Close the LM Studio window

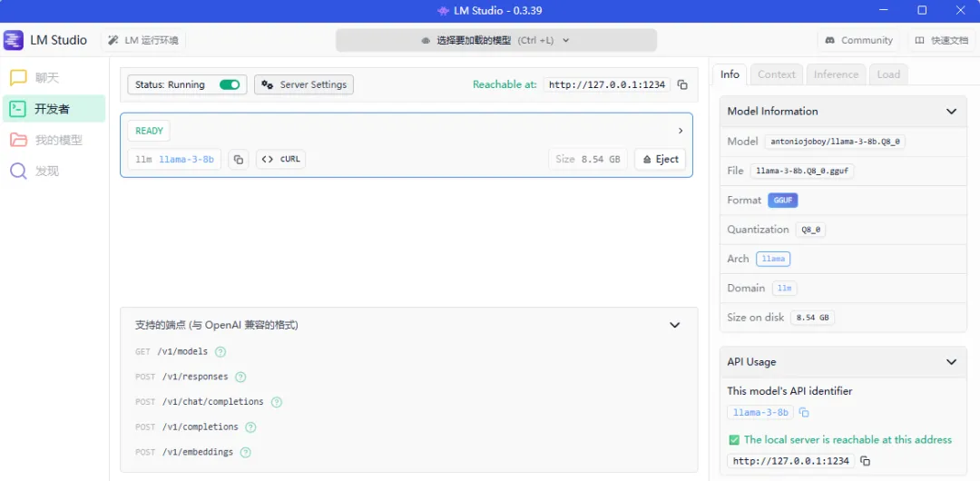[961, 11]
